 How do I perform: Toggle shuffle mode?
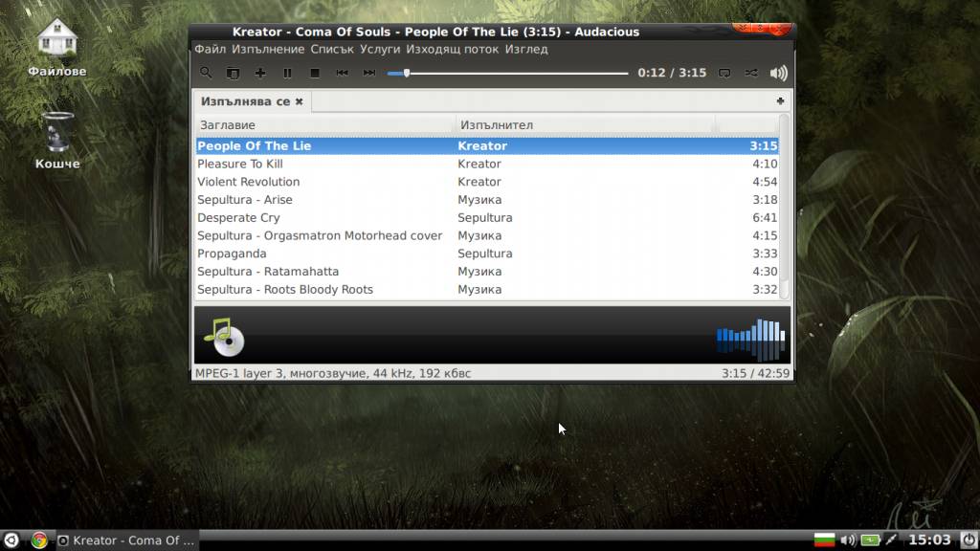click(x=751, y=73)
